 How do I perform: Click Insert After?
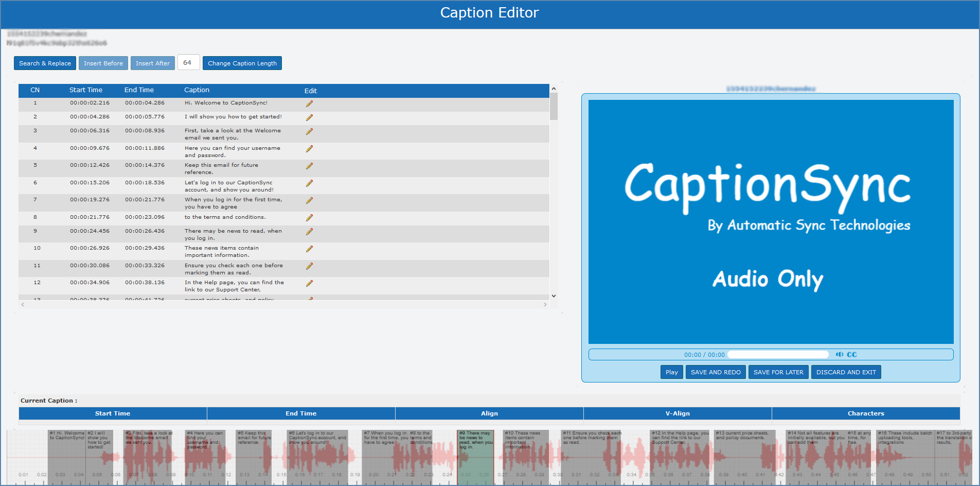152,63
